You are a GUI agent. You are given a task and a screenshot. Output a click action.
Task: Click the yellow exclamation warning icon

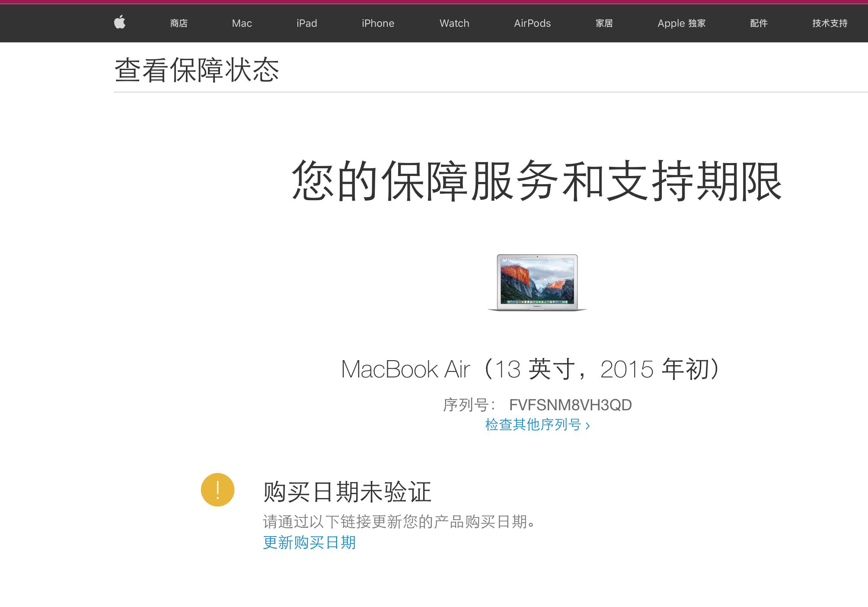pos(217,490)
